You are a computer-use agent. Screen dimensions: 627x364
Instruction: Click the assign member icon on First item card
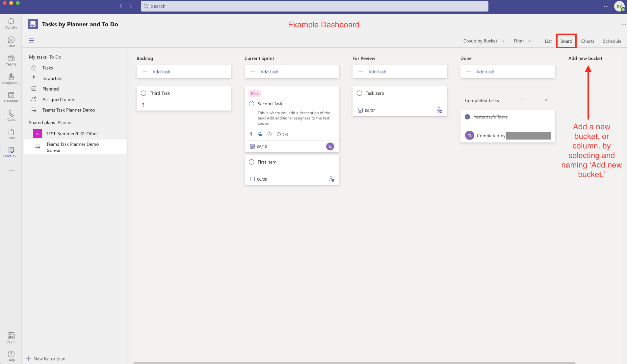click(x=331, y=179)
